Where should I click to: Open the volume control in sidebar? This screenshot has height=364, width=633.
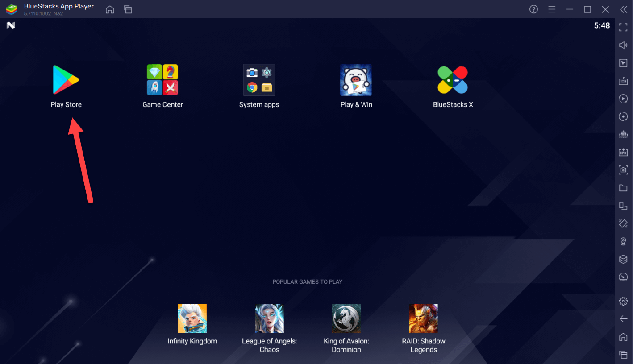click(x=623, y=45)
